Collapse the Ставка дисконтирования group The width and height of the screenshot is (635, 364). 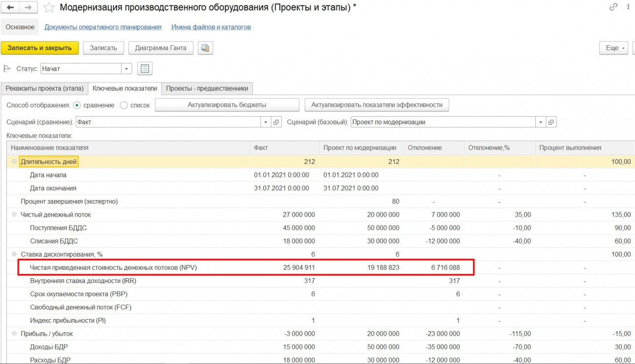click(x=14, y=254)
